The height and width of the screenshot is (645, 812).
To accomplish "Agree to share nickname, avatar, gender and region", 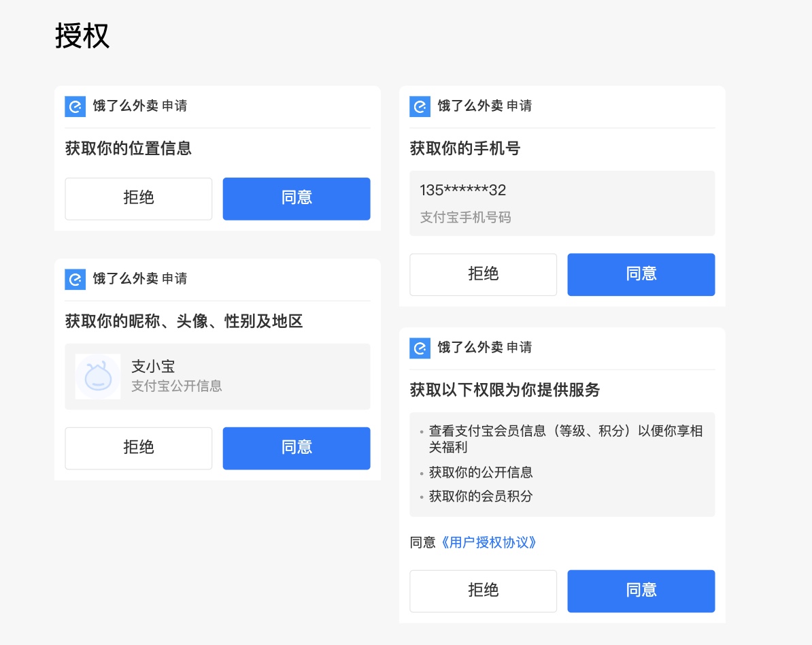I will [x=297, y=448].
